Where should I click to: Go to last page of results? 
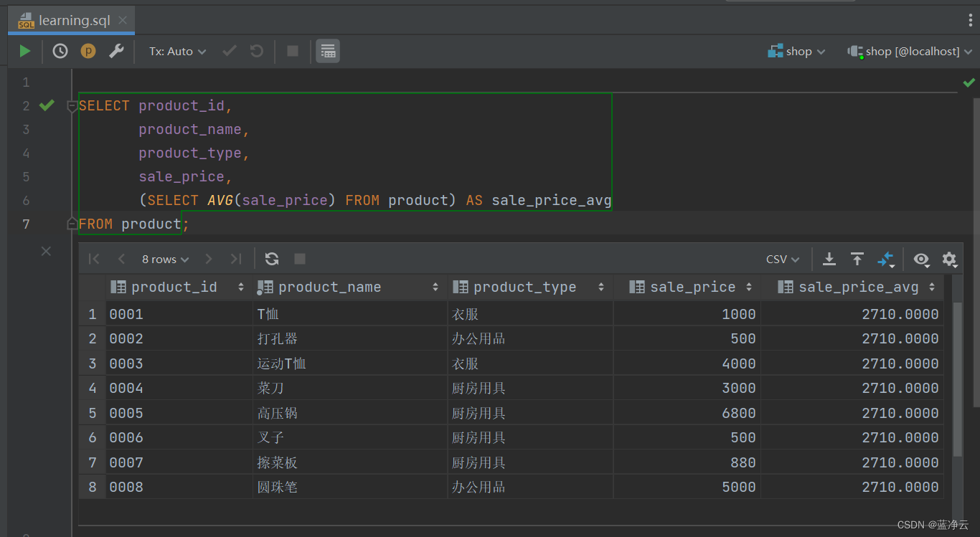click(235, 259)
